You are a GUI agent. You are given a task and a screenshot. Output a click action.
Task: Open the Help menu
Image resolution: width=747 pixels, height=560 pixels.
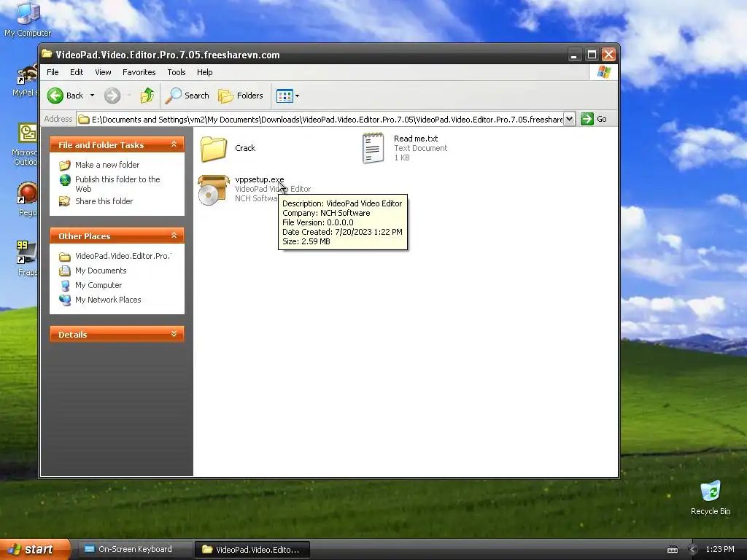pyautogui.click(x=204, y=72)
